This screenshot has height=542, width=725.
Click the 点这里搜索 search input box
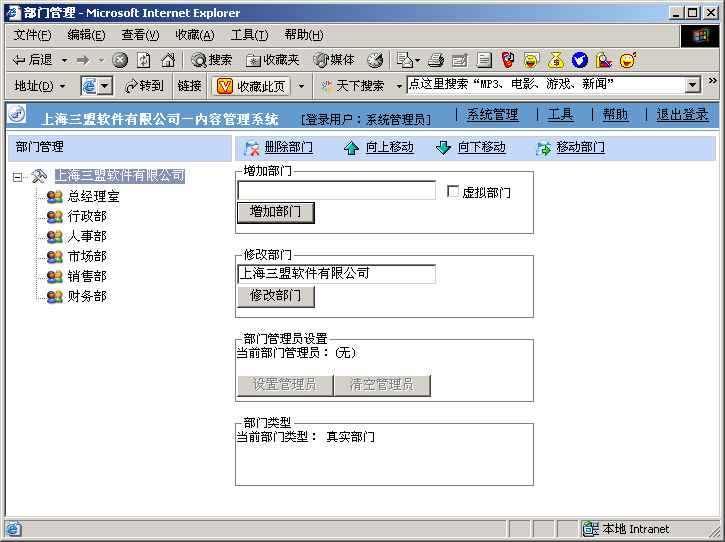tap(546, 85)
